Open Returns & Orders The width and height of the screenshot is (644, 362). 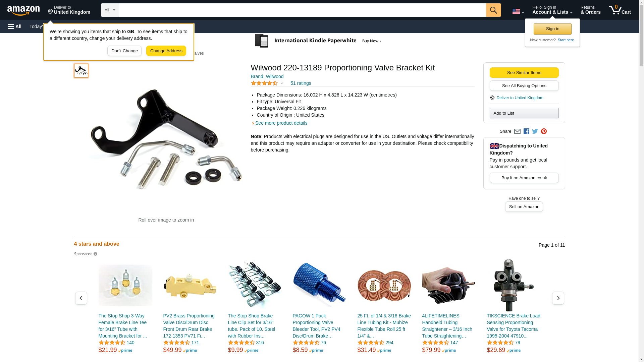pos(590,10)
